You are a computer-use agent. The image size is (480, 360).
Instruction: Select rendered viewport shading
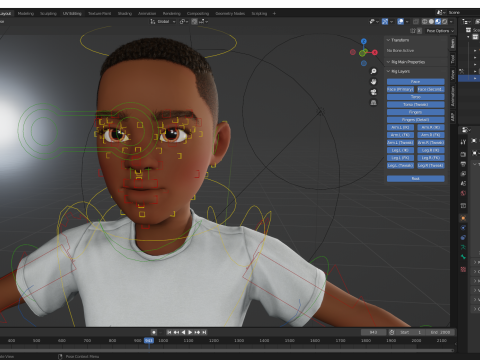point(445,22)
